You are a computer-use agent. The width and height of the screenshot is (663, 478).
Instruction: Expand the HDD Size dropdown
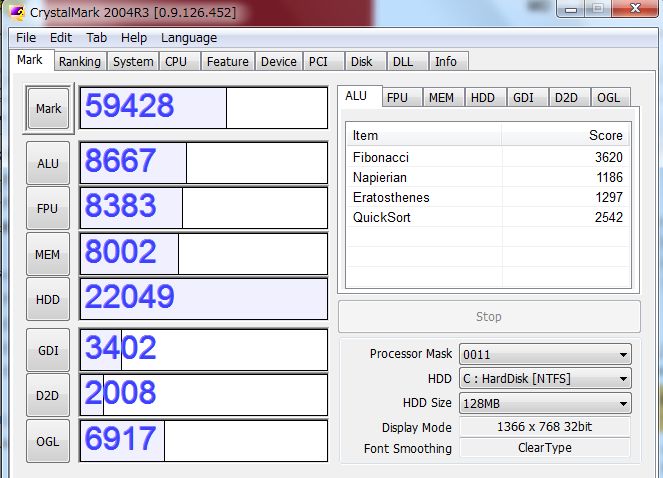tap(544, 404)
